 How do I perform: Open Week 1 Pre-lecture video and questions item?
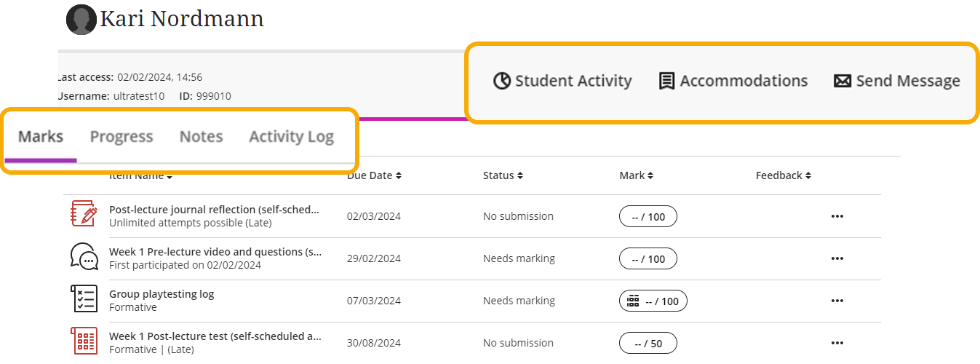pos(215,252)
